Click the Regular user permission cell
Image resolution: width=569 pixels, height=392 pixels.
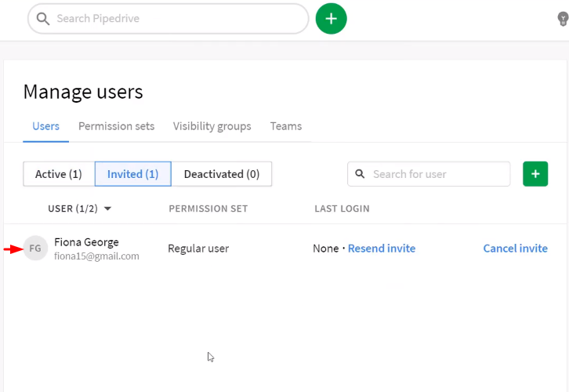[x=198, y=249]
